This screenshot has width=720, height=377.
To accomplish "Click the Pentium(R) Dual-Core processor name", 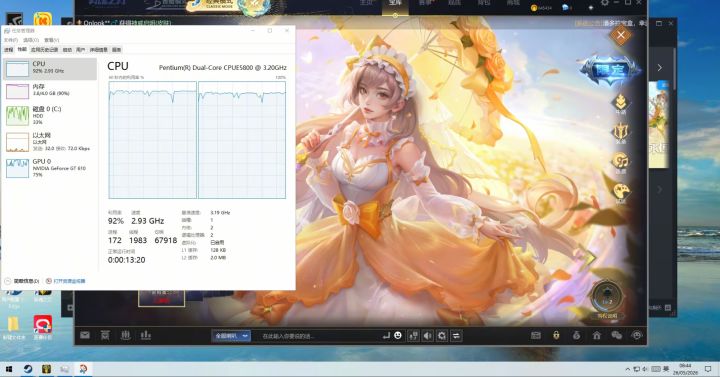I will pos(223,68).
